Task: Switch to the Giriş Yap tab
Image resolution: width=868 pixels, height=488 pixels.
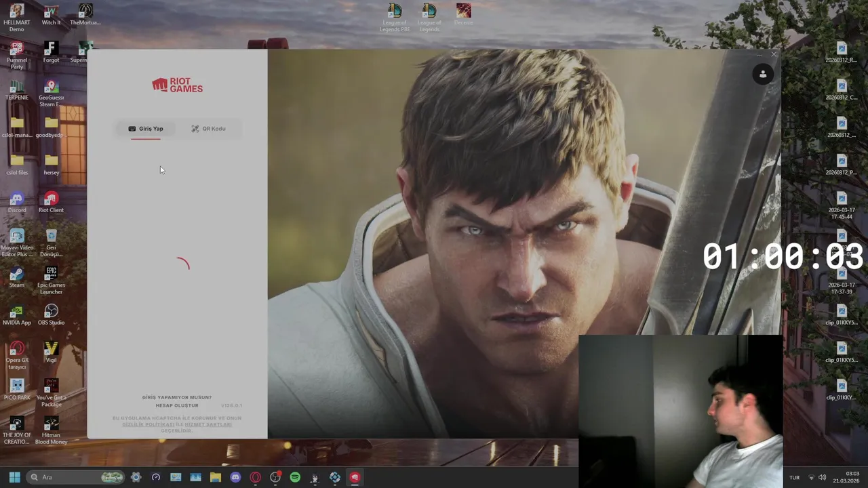Action: (x=146, y=129)
